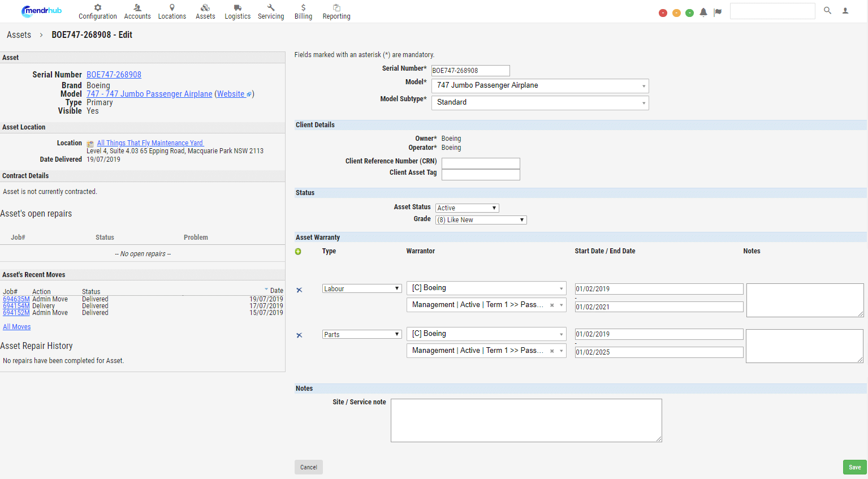Toggle the red status indicator
868x479 pixels.
pos(663,12)
